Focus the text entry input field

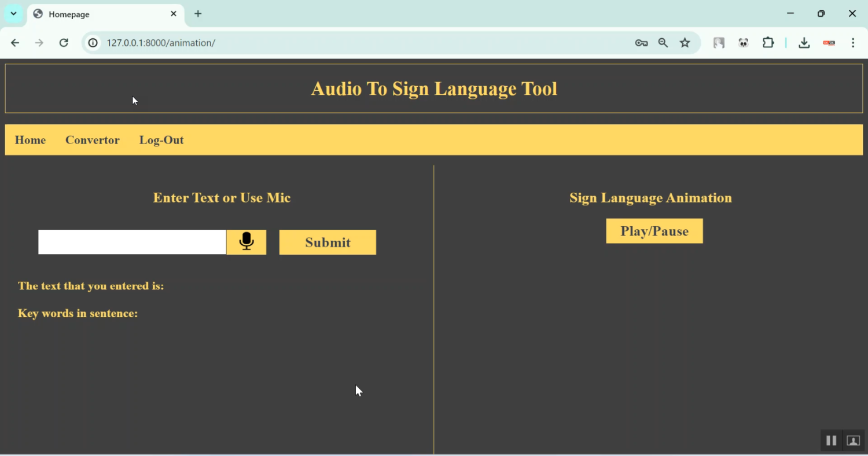pos(132,242)
